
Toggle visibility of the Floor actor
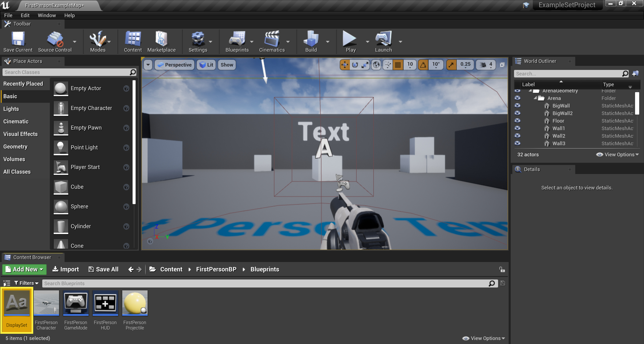518,121
